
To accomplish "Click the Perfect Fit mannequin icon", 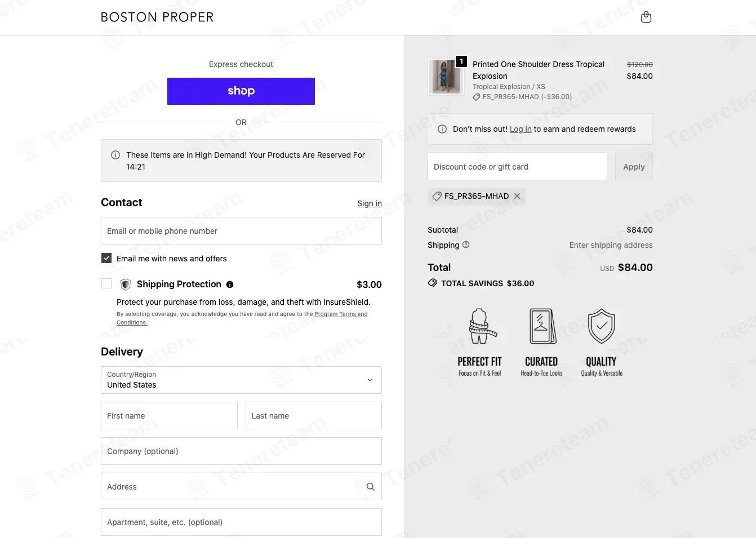I will click(x=480, y=326).
